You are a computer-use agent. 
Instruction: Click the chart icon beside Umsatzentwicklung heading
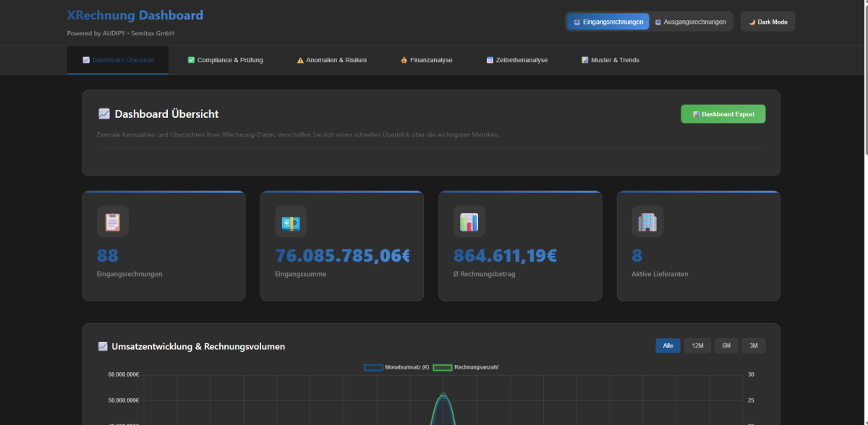103,347
